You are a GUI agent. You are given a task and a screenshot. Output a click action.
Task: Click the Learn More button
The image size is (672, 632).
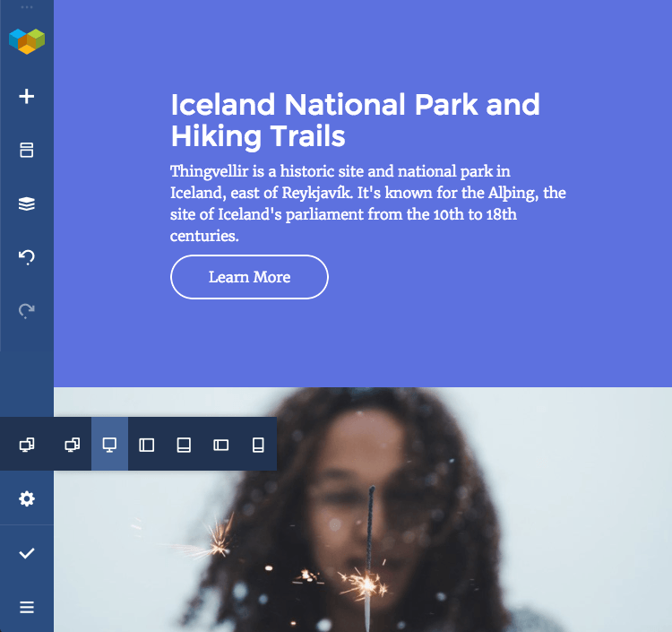249,277
